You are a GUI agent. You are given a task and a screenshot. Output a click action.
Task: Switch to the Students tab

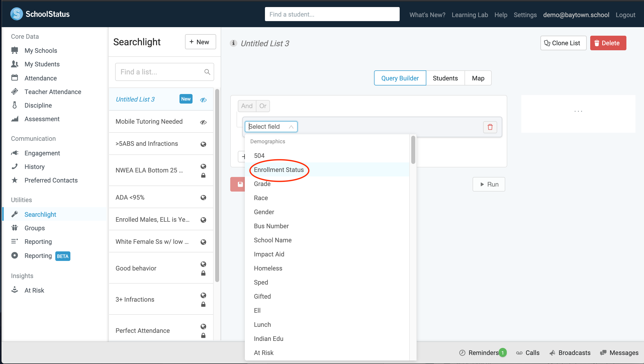tap(445, 78)
